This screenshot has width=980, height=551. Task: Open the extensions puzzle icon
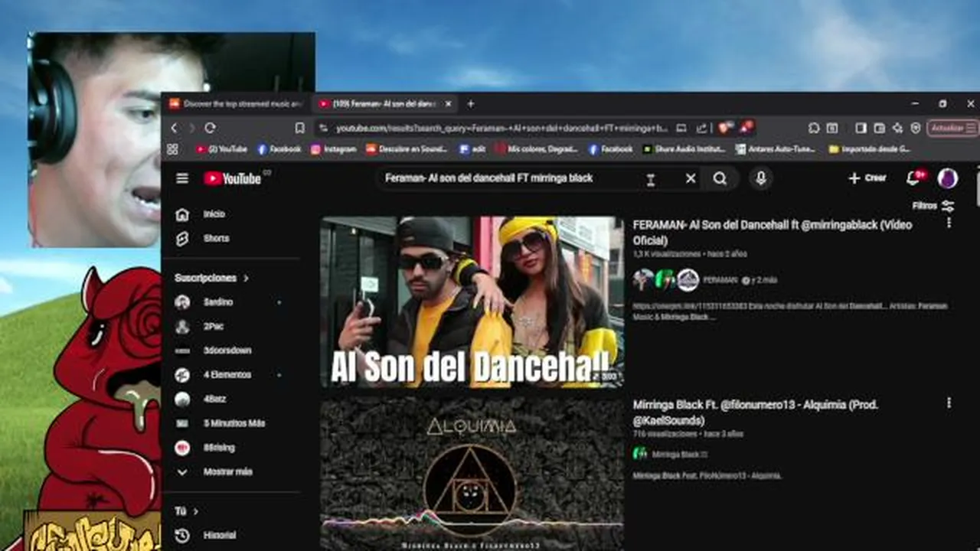click(x=814, y=128)
